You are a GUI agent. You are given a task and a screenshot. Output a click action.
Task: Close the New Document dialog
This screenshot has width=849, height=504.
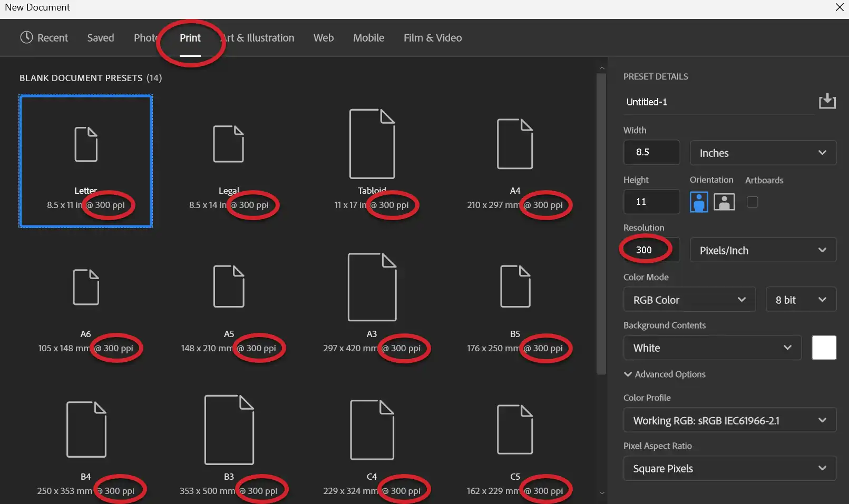(840, 7)
